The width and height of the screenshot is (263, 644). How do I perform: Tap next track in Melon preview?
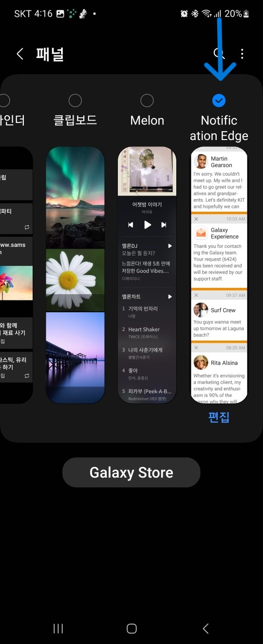(164, 224)
